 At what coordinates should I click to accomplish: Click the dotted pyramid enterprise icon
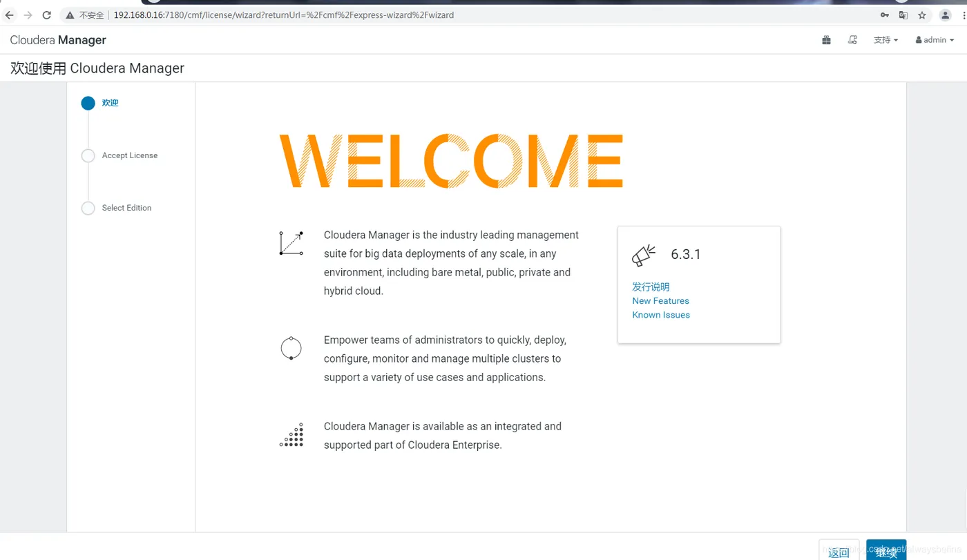click(x=291, y=435)
